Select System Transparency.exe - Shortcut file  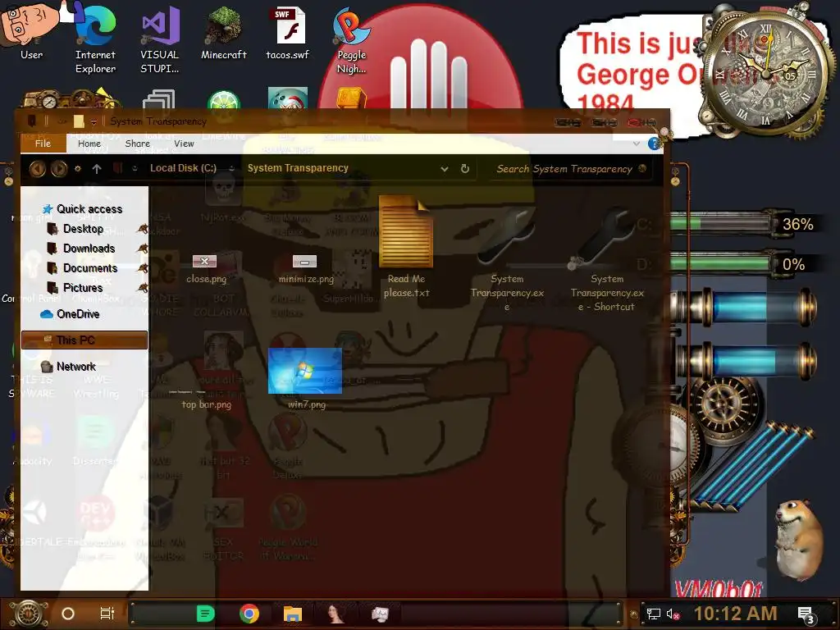tap(607, 260)
